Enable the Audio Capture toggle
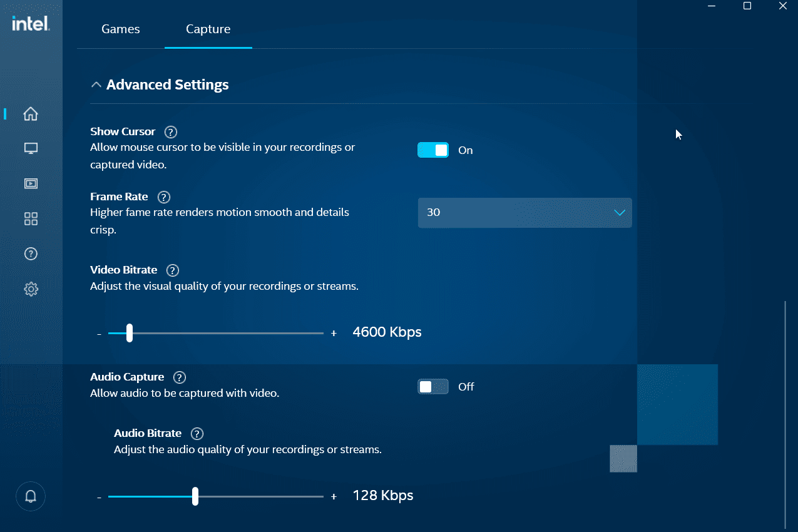Viewport: 798px width, 532px height. click(x=432, y=386)
